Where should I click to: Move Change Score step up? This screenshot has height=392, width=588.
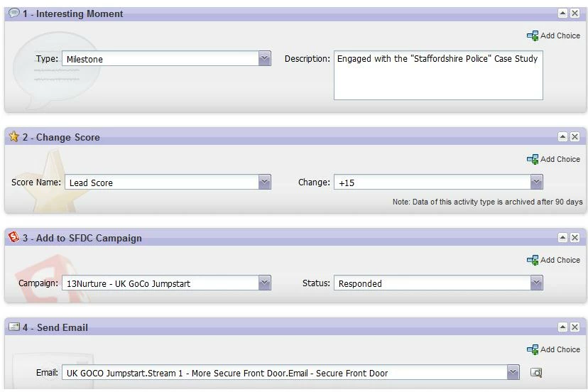tap(562, 136)
